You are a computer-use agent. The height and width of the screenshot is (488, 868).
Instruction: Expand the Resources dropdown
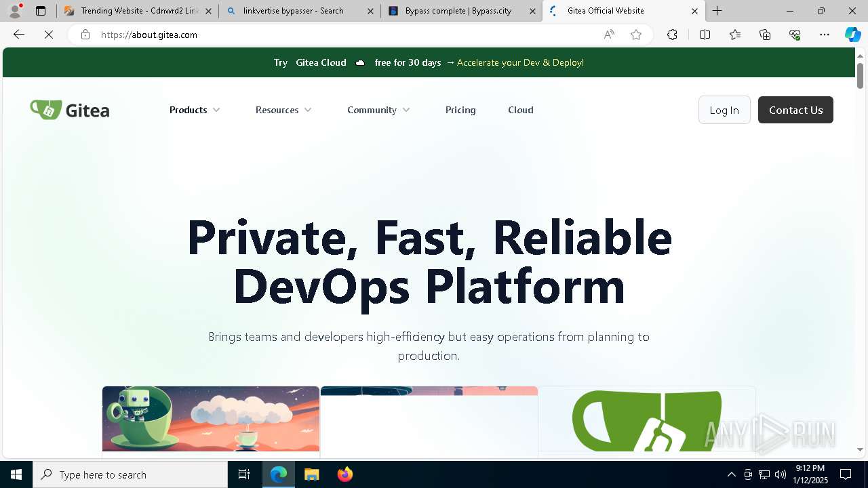(x=283, y=110)
